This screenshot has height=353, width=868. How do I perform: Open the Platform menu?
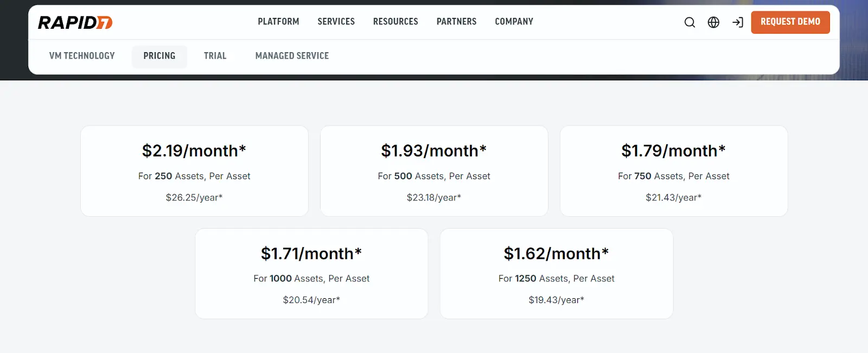(278, 22)
